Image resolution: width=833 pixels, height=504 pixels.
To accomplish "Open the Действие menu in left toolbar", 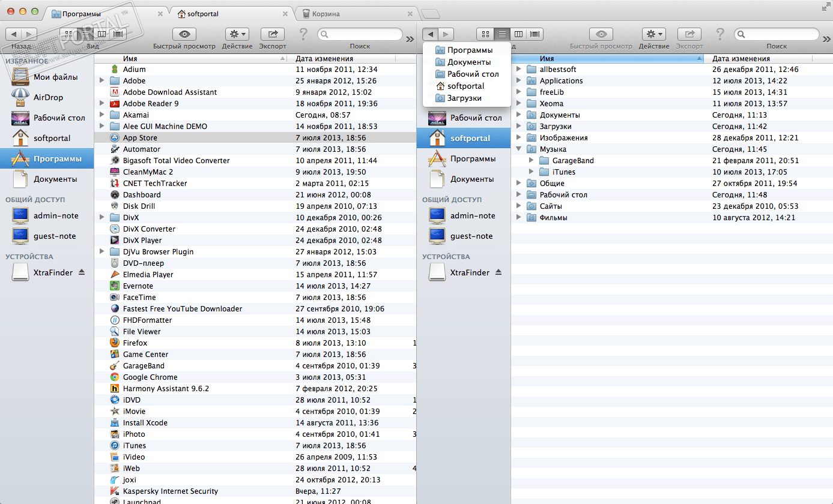I will [237, 34].
